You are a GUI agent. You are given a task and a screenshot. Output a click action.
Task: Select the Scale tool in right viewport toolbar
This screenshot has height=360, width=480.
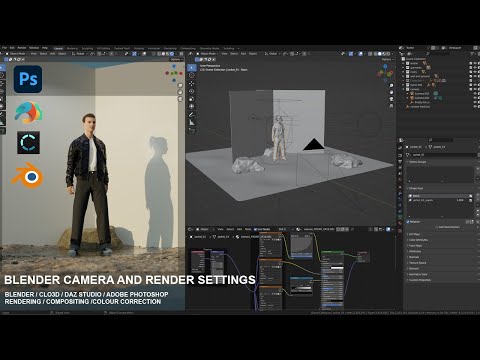(x=192, y=99)
